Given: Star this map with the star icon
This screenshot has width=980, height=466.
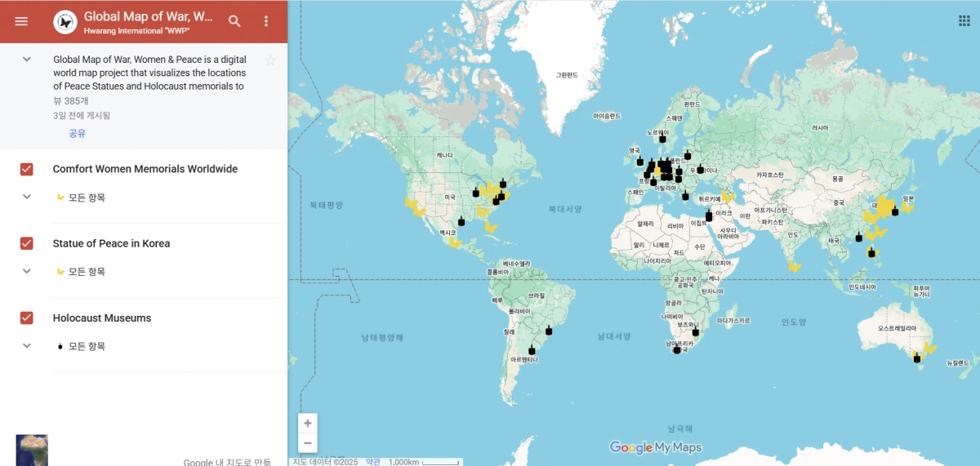Looking at the screenshot, I should [x=270, y=60].
